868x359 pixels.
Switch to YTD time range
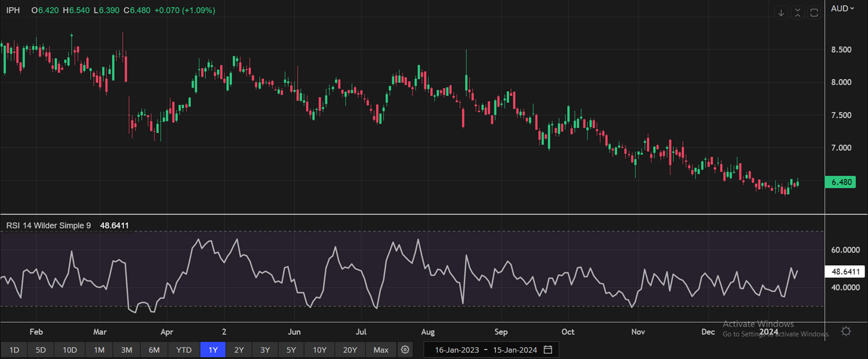pyautogui.click(x=184, y=349)
